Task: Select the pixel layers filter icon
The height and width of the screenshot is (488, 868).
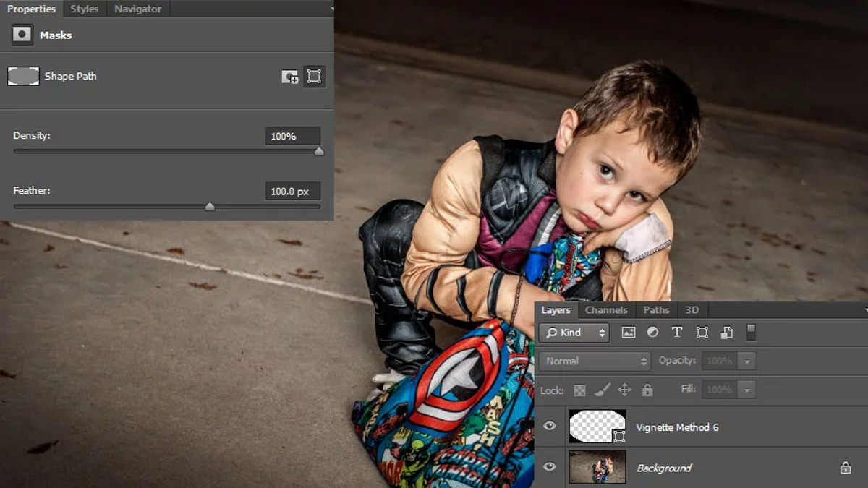Action: coord(628,333)
